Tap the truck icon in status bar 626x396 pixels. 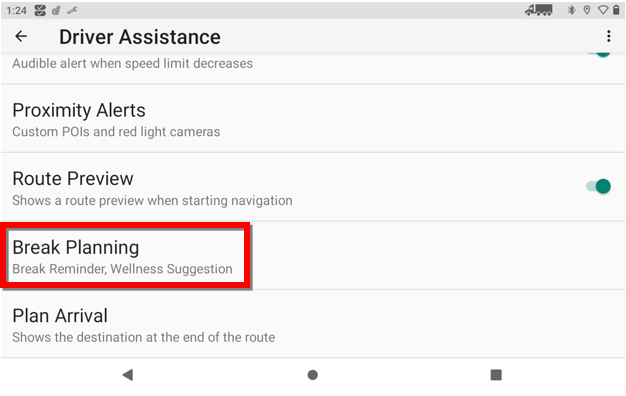(x=539, y=10)
